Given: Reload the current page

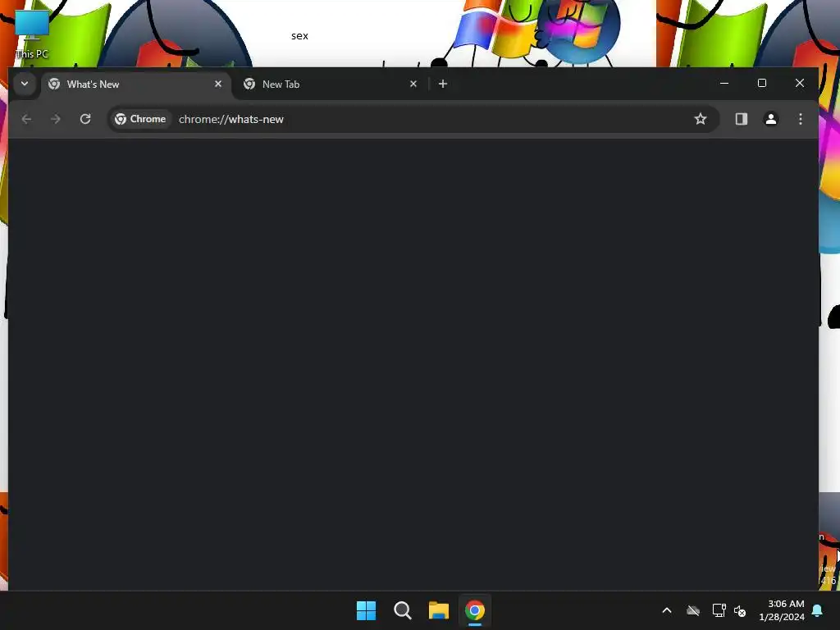Looking at the screenshot, I should coord(85,119).
